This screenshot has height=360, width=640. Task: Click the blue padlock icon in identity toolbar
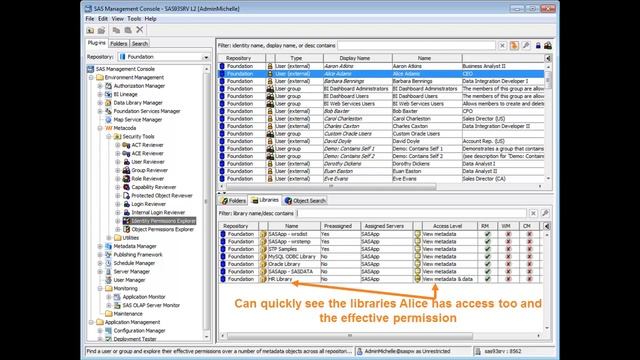538,46
